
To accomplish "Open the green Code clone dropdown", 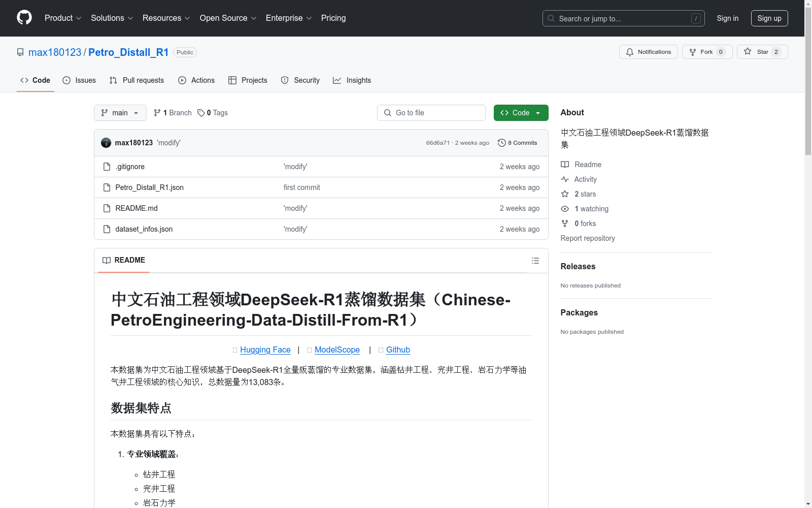I will (x=521, y=113).
